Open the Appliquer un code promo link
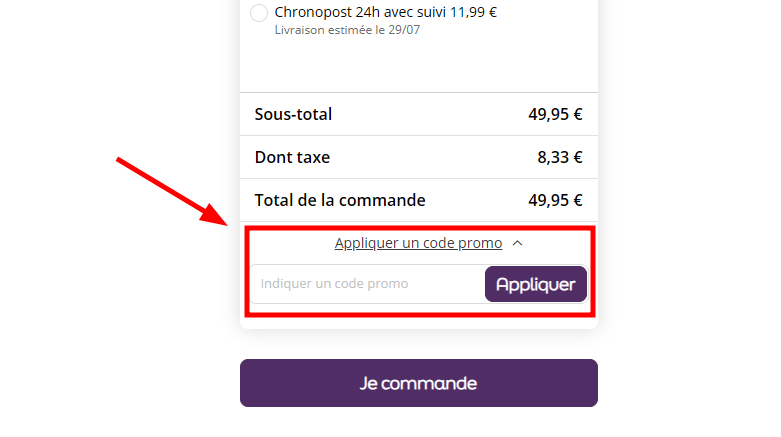The height and width of the screenshot is (437, 781). [418, 243]
